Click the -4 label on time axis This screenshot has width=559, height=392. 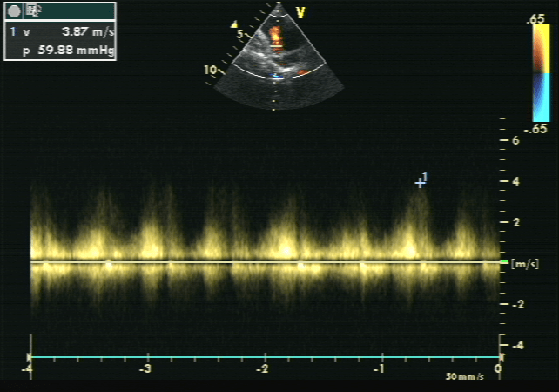tap(27, 368)
